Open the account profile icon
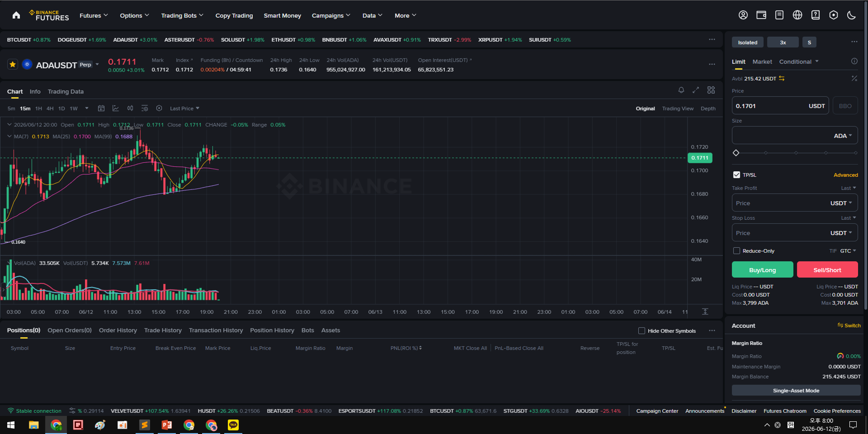This screenshot has width=868, height=434. tap(743, 15)
